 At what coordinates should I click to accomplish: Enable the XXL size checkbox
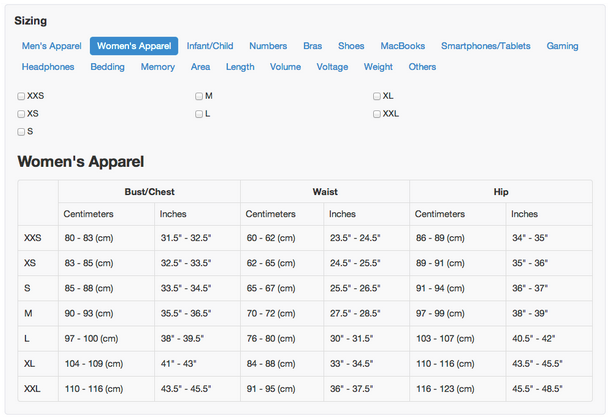coord(377,114)
